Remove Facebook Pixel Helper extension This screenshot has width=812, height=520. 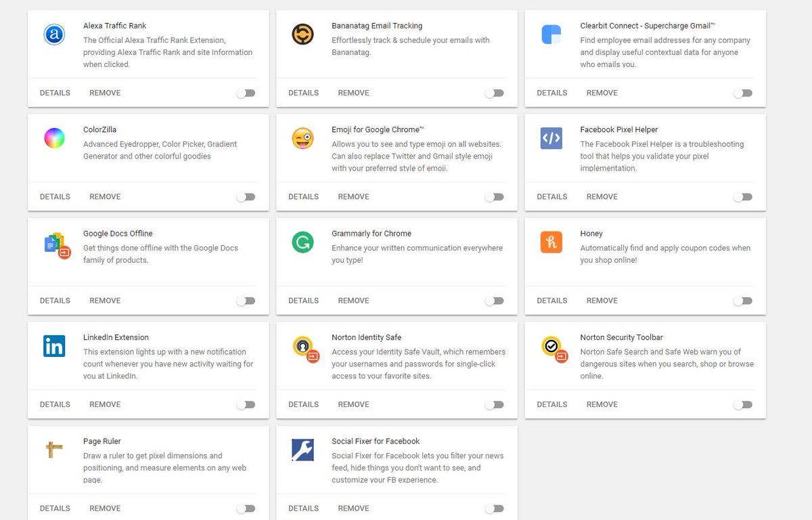point(602,196)
